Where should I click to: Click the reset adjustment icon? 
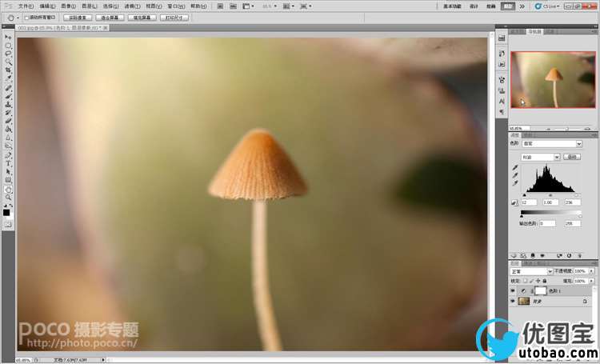pyautogui.click(x=569, y=255)
